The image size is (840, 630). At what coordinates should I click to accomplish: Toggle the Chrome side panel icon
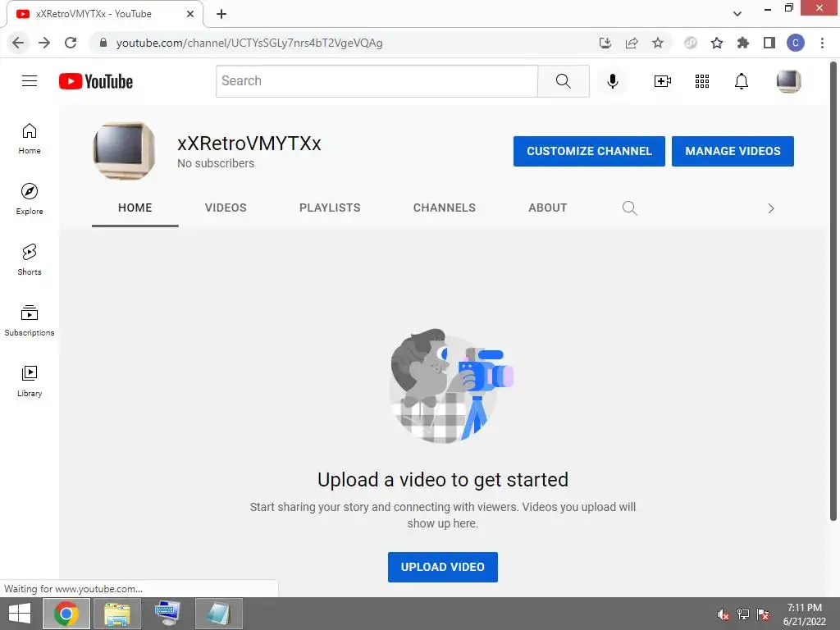click(x=769, y=43)
